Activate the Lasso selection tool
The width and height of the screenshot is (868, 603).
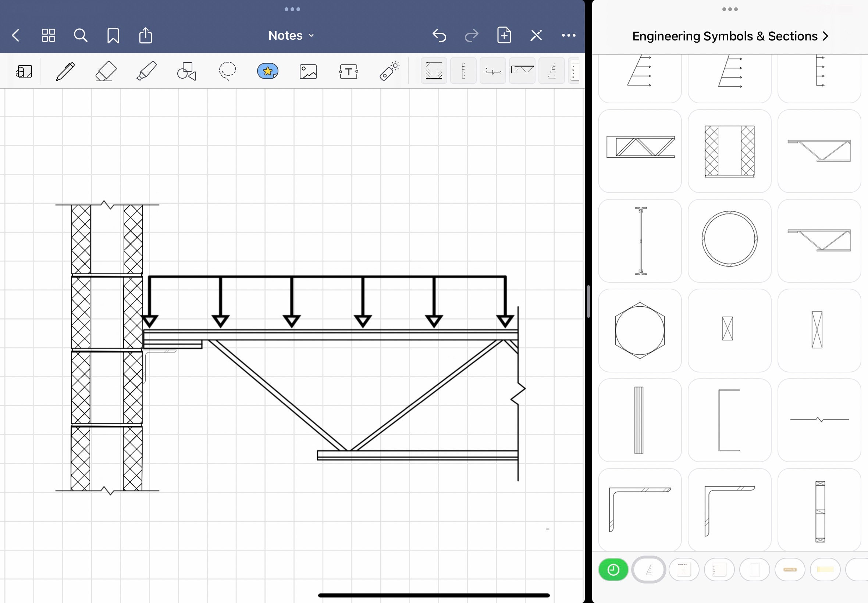click(x=227, y=71)
